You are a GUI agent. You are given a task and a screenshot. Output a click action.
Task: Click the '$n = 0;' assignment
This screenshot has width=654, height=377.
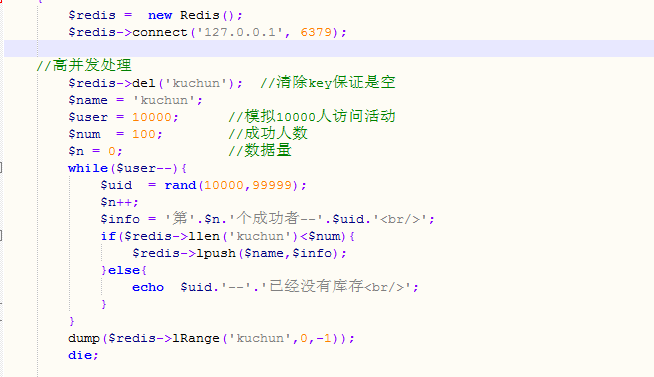(95, 151)
